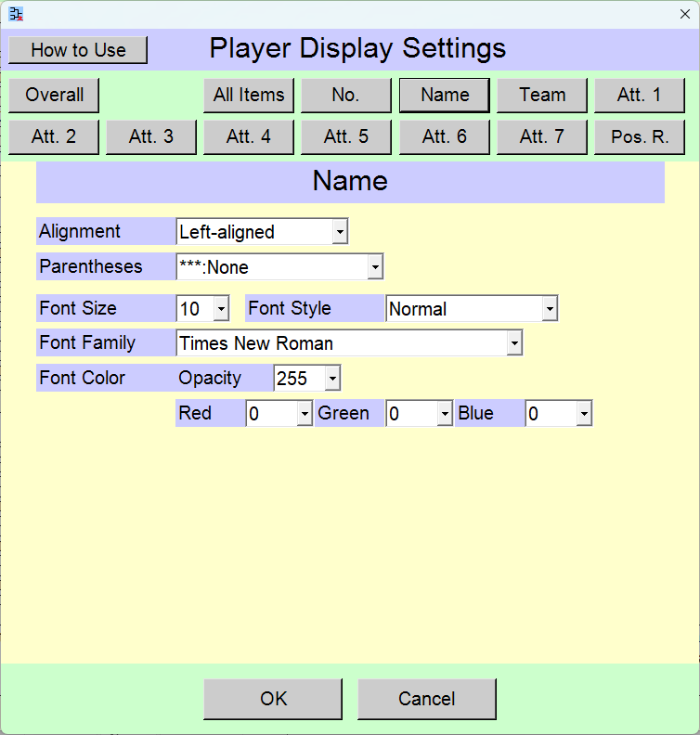Screen dimensions: 700x735
Task: Open the Att. 1 tab
Action: point(640,96)
